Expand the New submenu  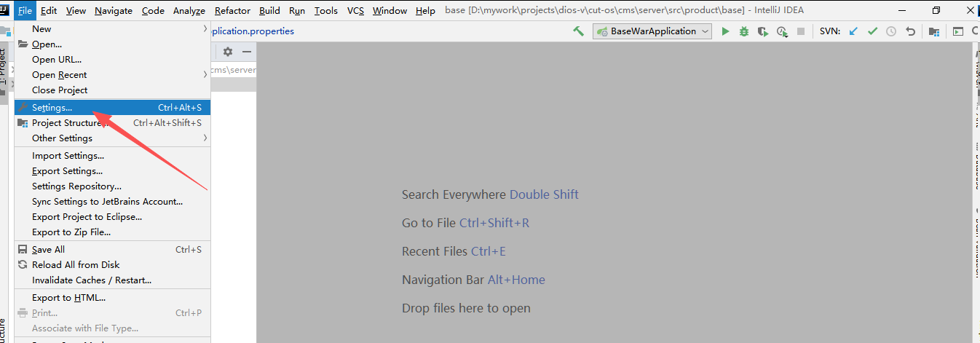pos(112,29)
